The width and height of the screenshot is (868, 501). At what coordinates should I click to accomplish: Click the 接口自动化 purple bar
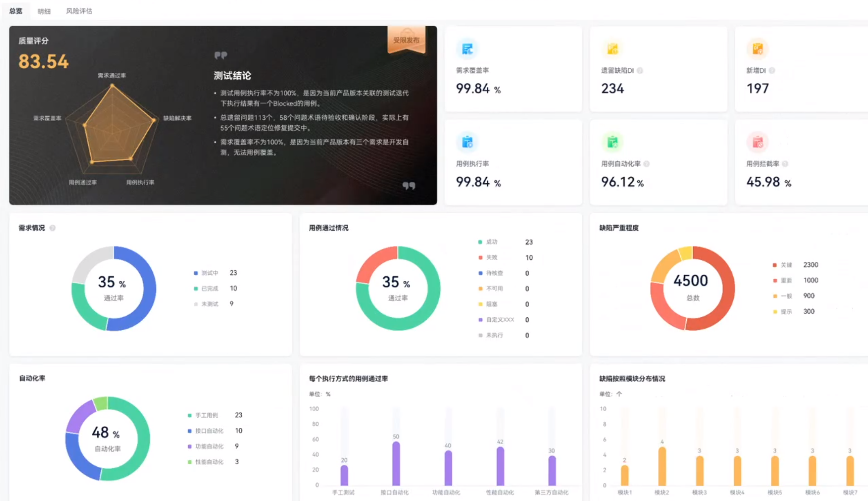tap(396, 464)
